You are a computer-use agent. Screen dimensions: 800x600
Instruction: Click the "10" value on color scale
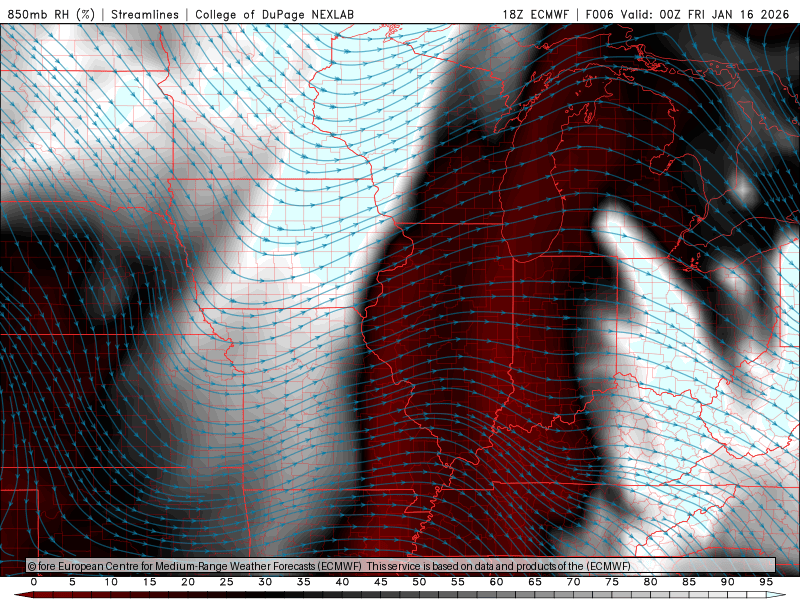click(111, 582)
